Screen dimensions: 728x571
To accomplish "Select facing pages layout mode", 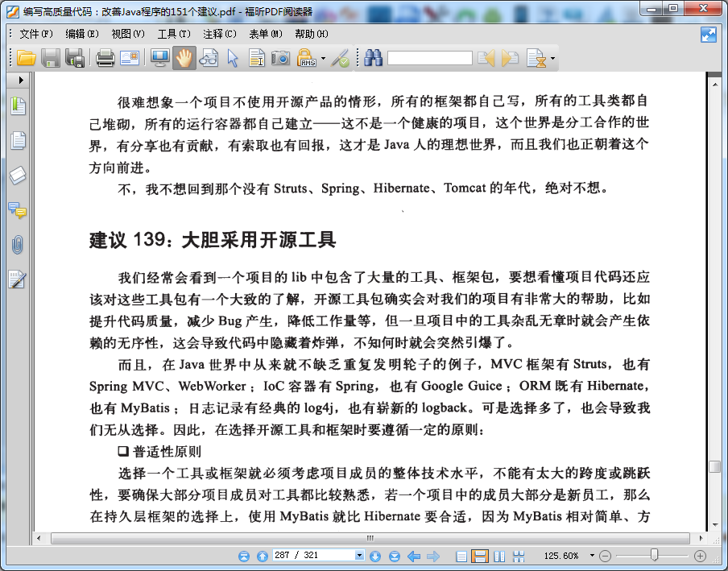I will [499, 557].
